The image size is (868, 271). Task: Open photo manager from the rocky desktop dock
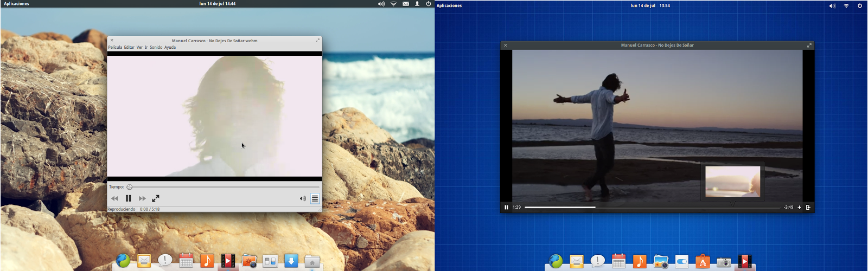click(x=249, y=261)
